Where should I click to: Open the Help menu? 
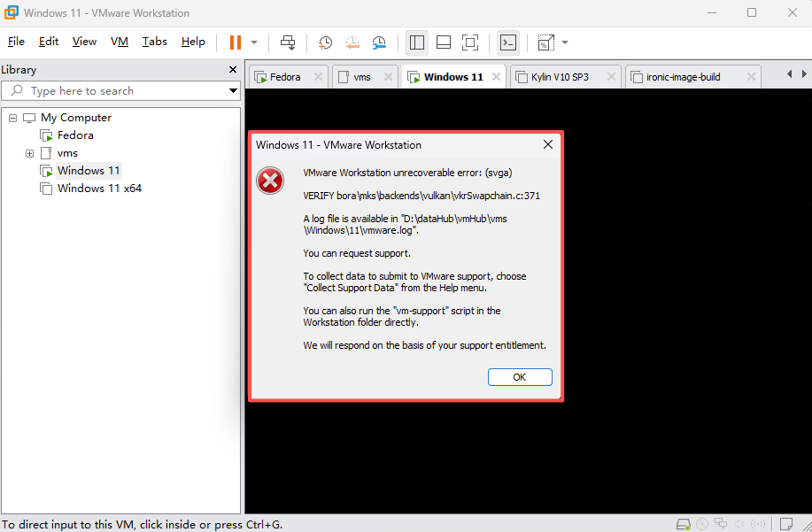click(x=193, y=42)
